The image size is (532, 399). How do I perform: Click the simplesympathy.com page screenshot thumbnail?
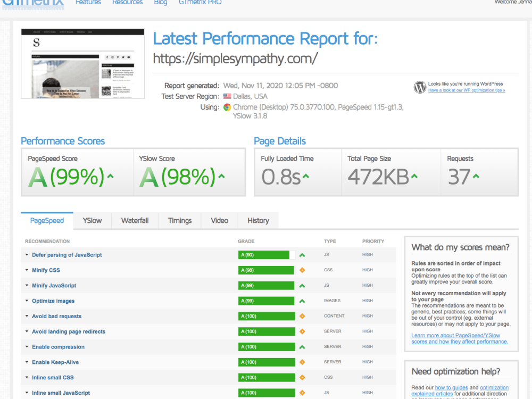tap(83, 64)
